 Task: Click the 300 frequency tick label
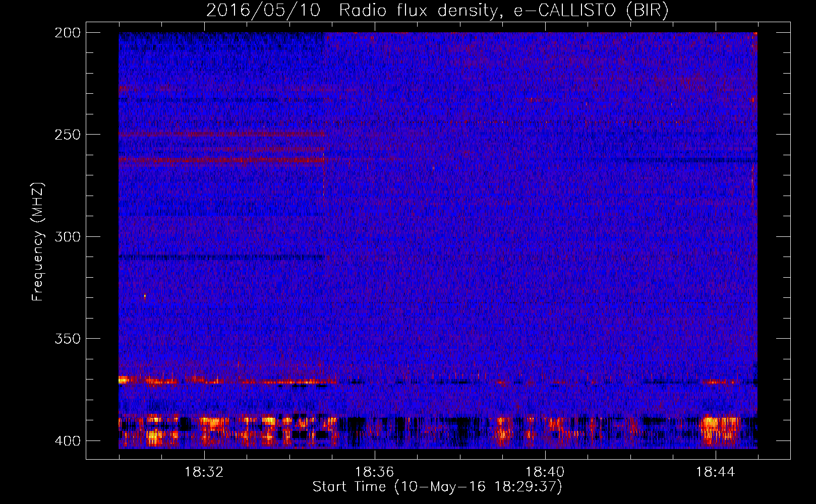coord(68,237)
